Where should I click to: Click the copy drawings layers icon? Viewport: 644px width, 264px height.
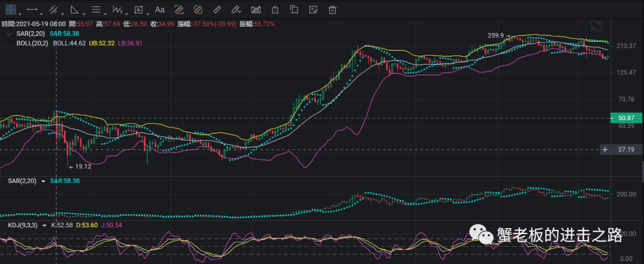coord(294,9)
